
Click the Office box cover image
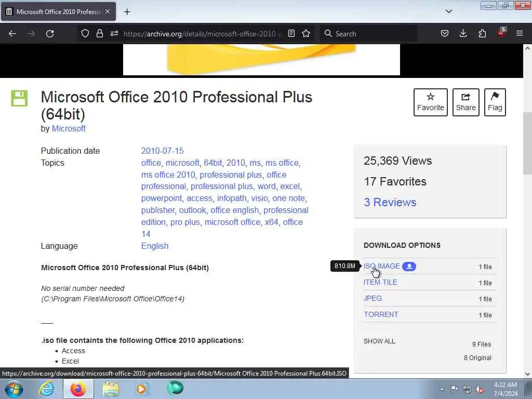pos(262,60)
